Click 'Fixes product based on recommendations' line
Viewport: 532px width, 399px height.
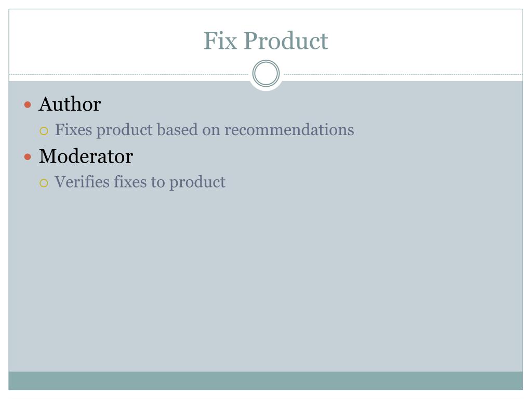[x=205, y=130]
